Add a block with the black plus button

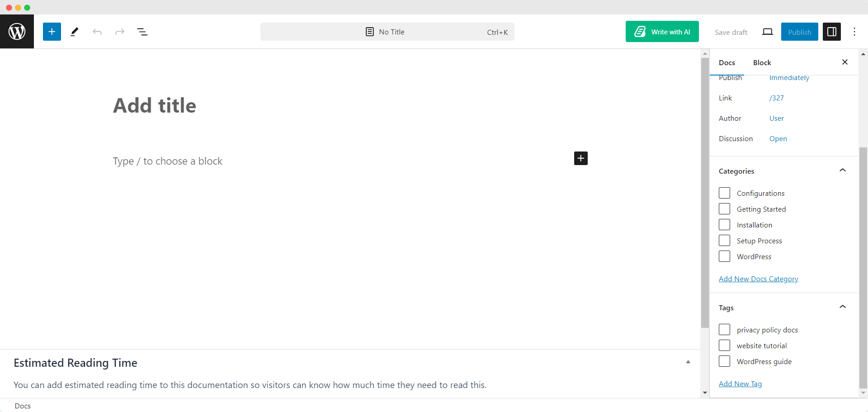coord(581,158)
